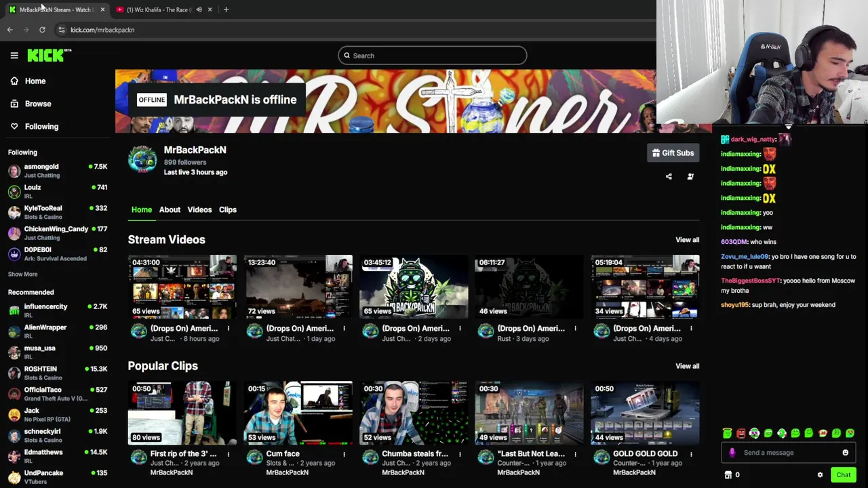Mute the Wiz Khalifa tab audio
Screen dimensions: 868x488
point(199,9)
